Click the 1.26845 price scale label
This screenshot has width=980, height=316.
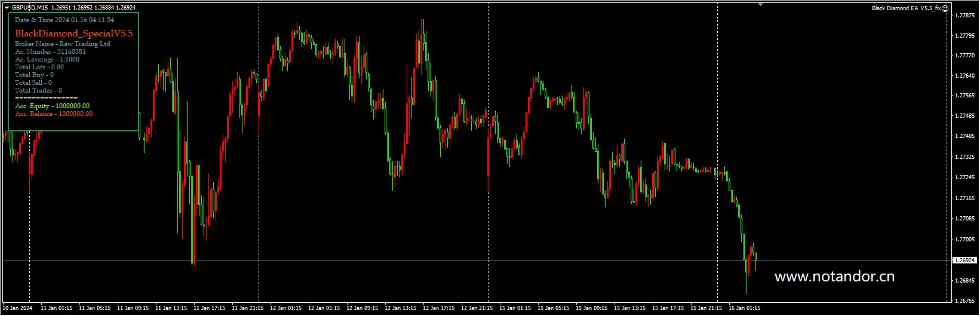(965, 280)
